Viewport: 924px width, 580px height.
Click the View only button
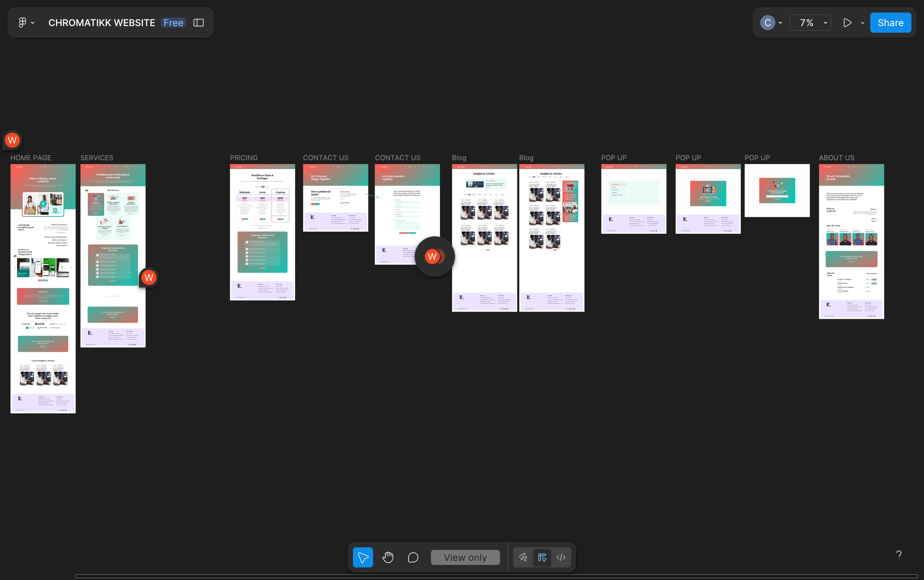(465, 557)
